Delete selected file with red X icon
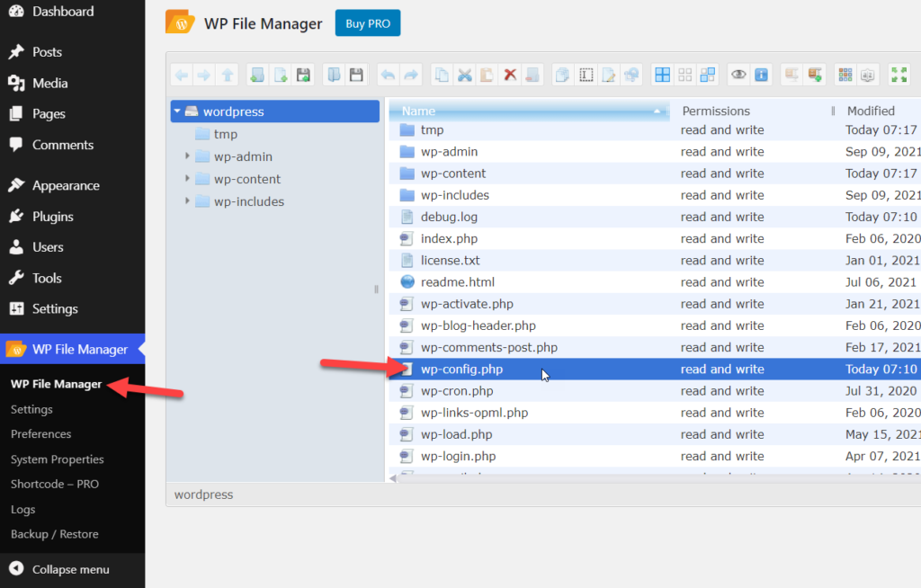Viewport: 921px width, 588px height. 510,76
